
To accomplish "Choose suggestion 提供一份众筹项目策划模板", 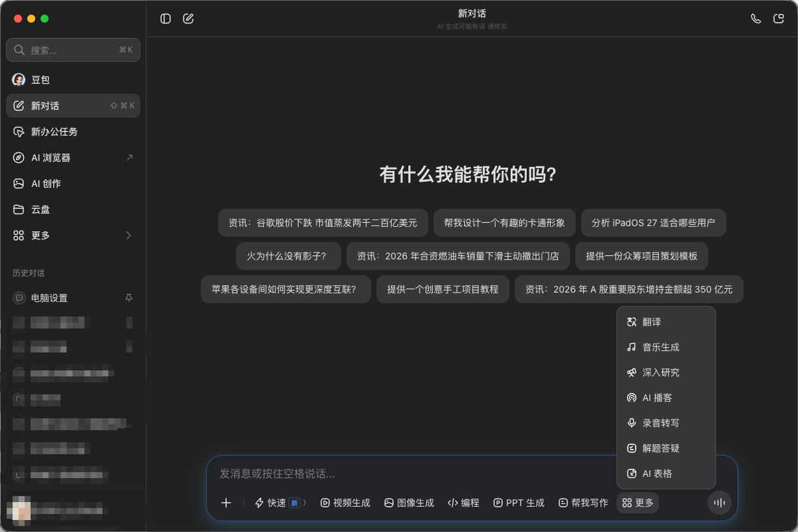I will pyautogui.click(x=642, y=256).
